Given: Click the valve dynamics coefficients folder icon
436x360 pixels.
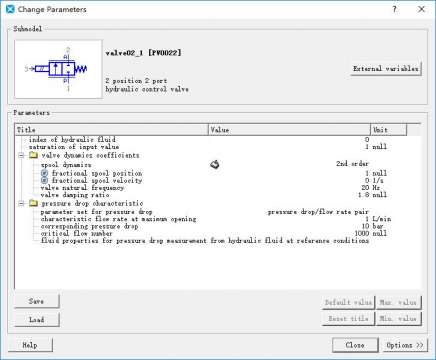Looking at the screenshot, I should click(x=33, y=155).
